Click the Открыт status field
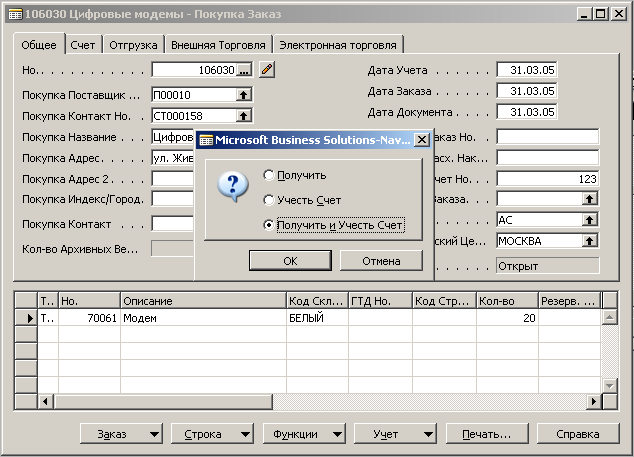Image resolution: width=634 pixels, height=457 pixels. 547,266
